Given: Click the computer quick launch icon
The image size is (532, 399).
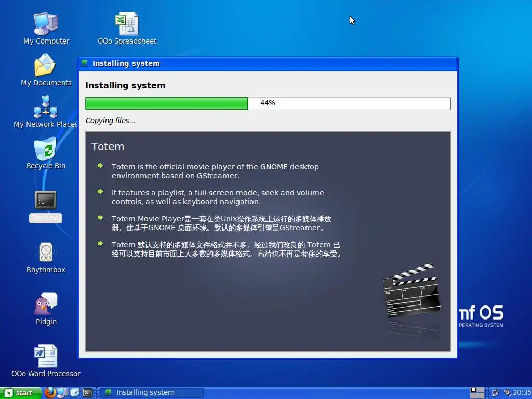Looking at the screenshot, I should [63, 393].
